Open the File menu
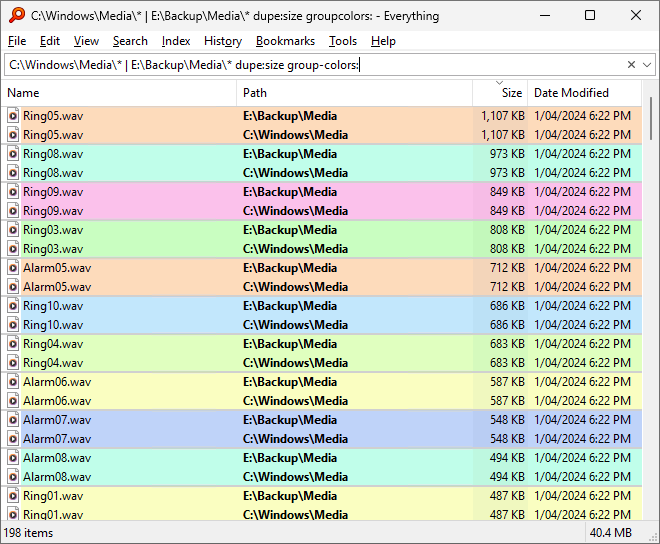Screen dimensions: 660x544 coord(17,41)
